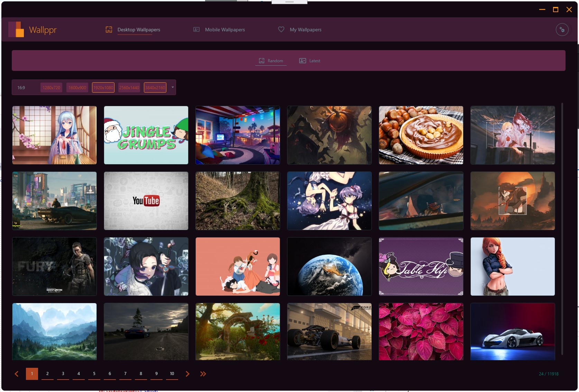Open the Table Flip wallpaper
The height and width of the screenshot is (392, 579).
pyautogui.click(x=421, y=267)
